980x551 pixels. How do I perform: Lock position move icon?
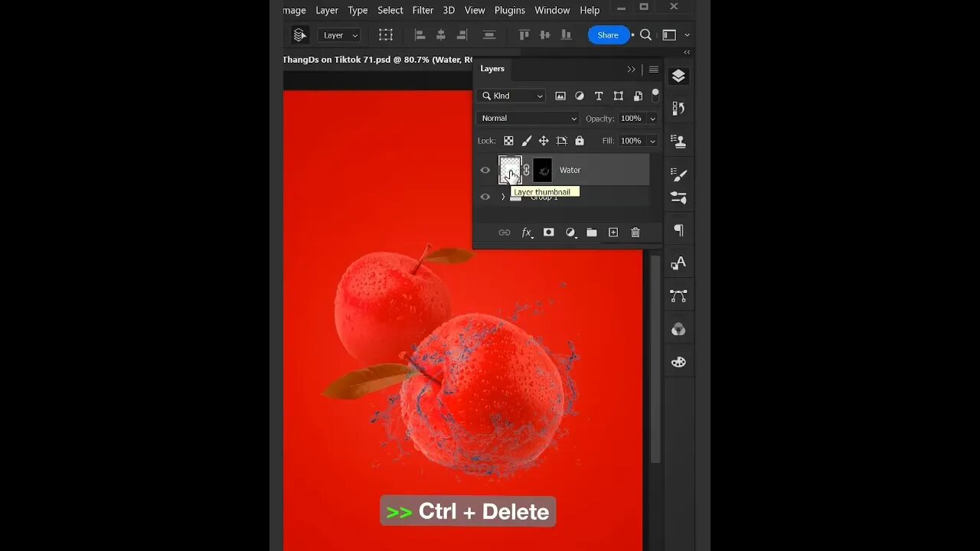pyautogui.click(x=544, y=141)
